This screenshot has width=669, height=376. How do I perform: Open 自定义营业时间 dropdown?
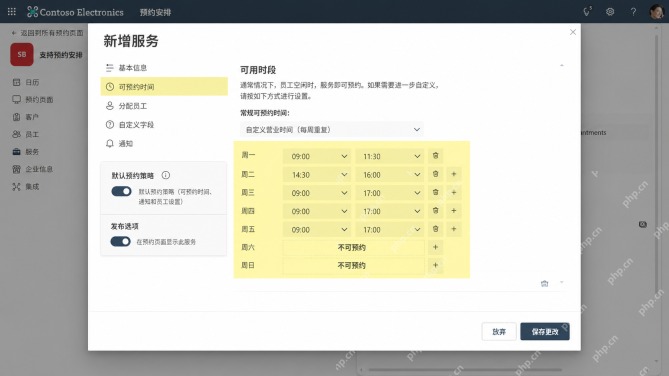[332, 130]
